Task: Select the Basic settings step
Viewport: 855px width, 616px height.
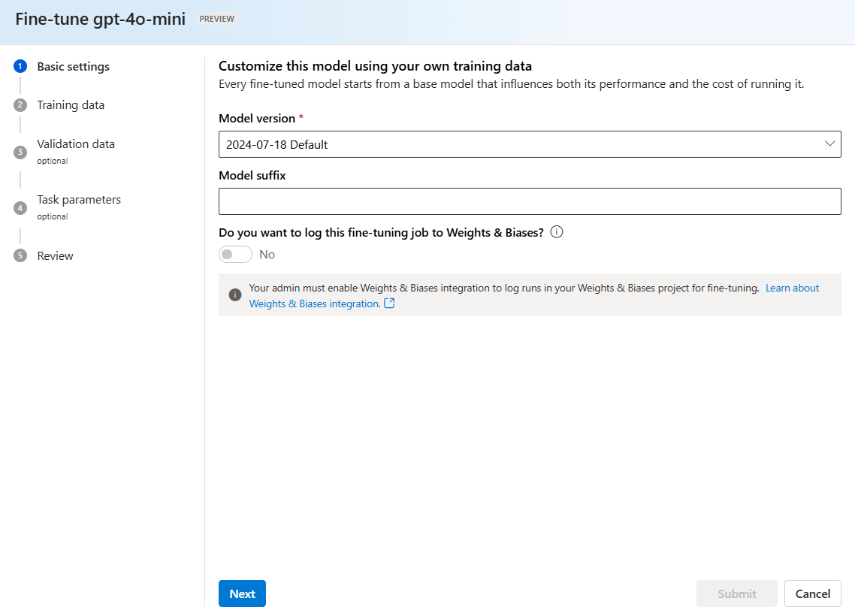Action: point(73,67)
